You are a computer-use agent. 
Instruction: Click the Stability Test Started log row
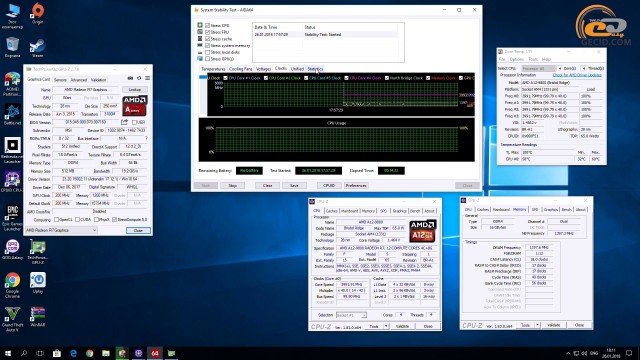[x=325, y=35]
